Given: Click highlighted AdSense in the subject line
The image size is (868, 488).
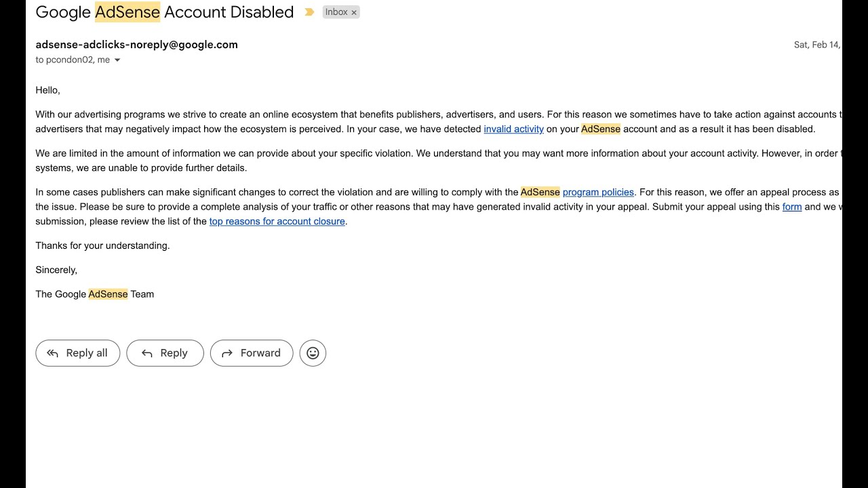Looking at the screenshot, I should tap(127, 12).
